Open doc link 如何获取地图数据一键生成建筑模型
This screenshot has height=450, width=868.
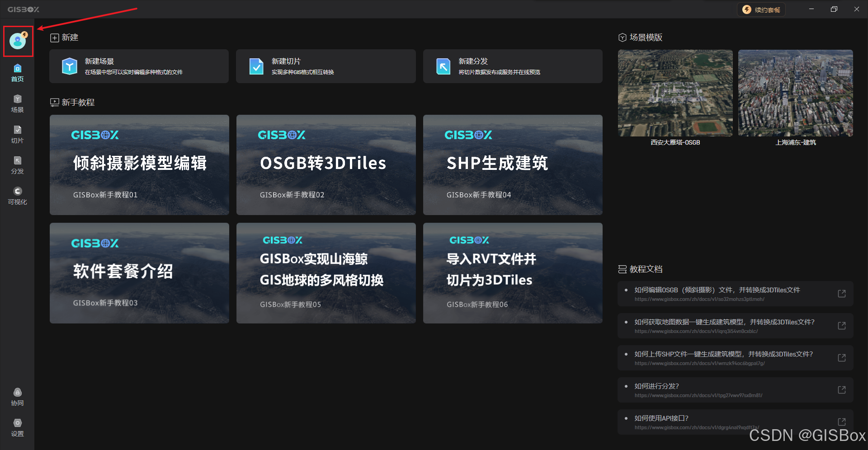pyautogui.click(x=736, y=326)
